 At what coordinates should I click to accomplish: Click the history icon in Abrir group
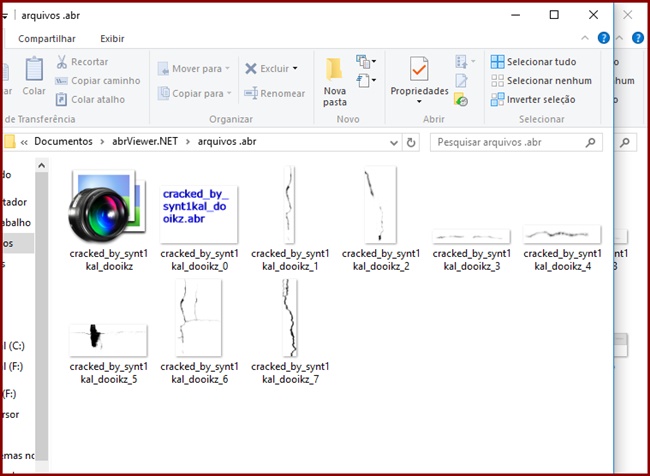(x=461, y=100)
